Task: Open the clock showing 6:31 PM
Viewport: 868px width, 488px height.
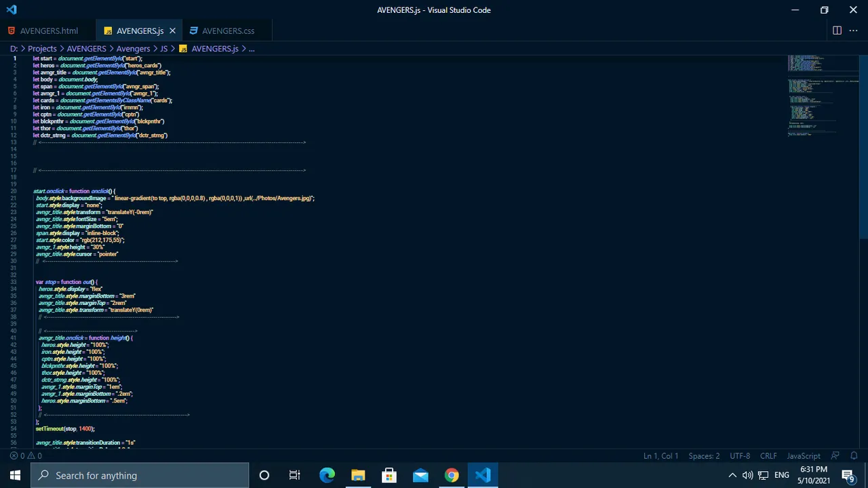Action: [x=814, y=475]
